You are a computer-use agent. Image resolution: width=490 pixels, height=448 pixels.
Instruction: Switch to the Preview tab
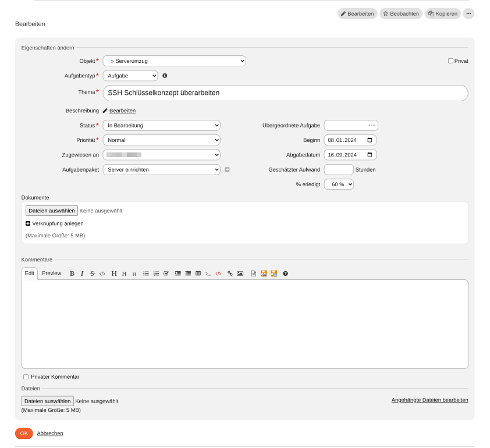(x=51, y=273)
